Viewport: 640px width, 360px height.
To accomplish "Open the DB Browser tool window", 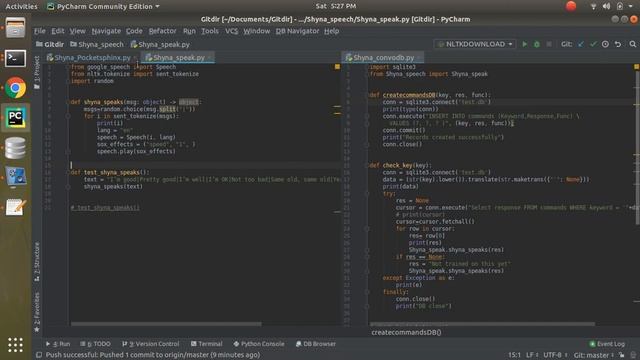I will coord(316,344).
